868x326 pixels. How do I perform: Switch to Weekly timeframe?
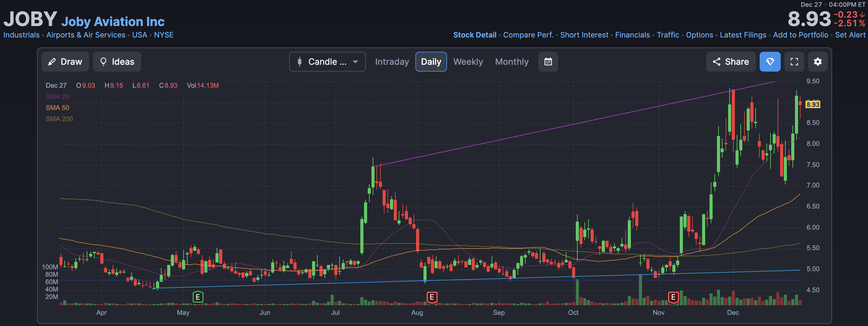coord(468,62)
